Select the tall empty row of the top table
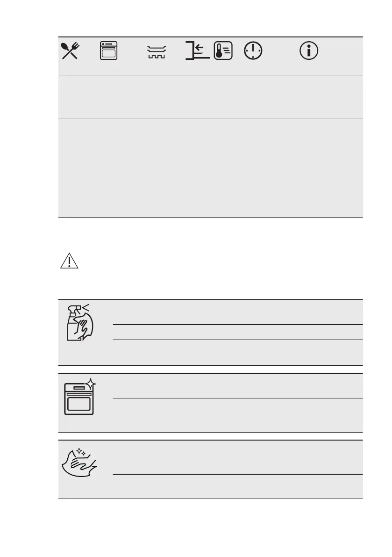 point(210,168)
